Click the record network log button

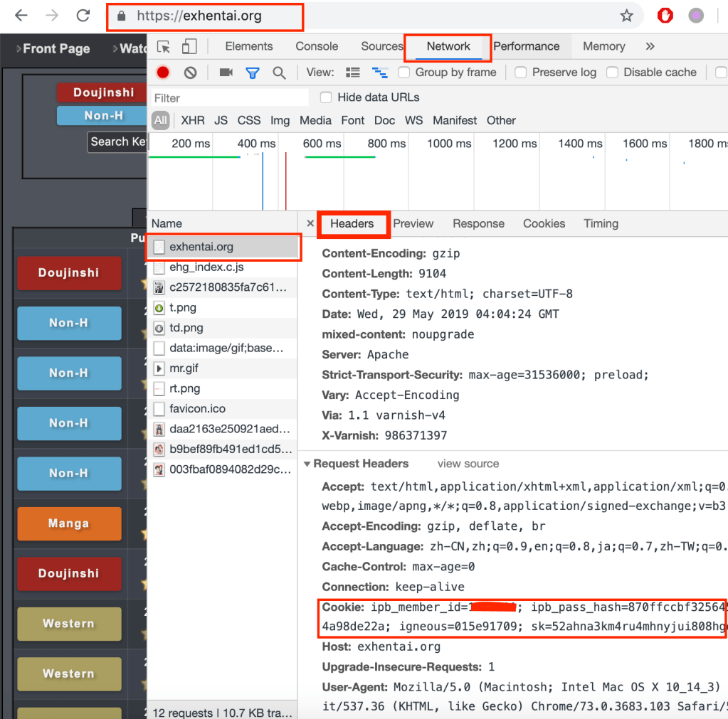click(163, 73)
